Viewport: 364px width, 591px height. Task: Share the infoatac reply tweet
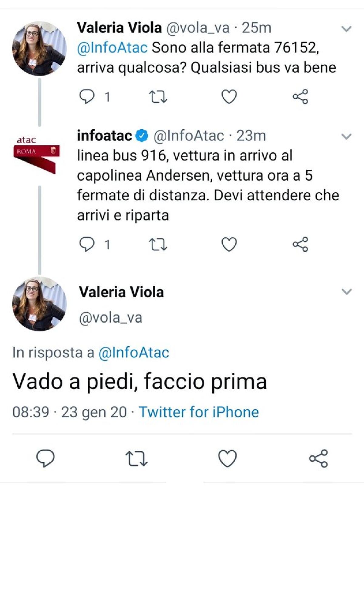pyautogui.click(x=301, y=243)
